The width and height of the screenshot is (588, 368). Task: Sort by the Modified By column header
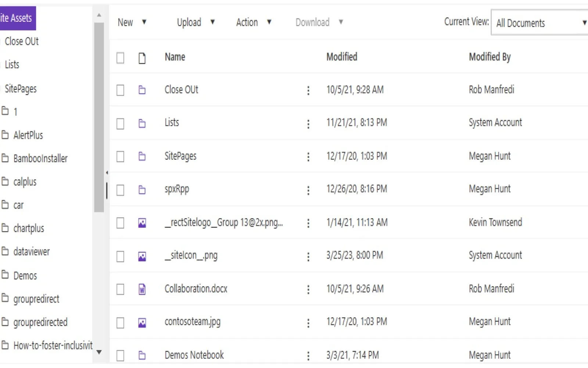point(490,57)
